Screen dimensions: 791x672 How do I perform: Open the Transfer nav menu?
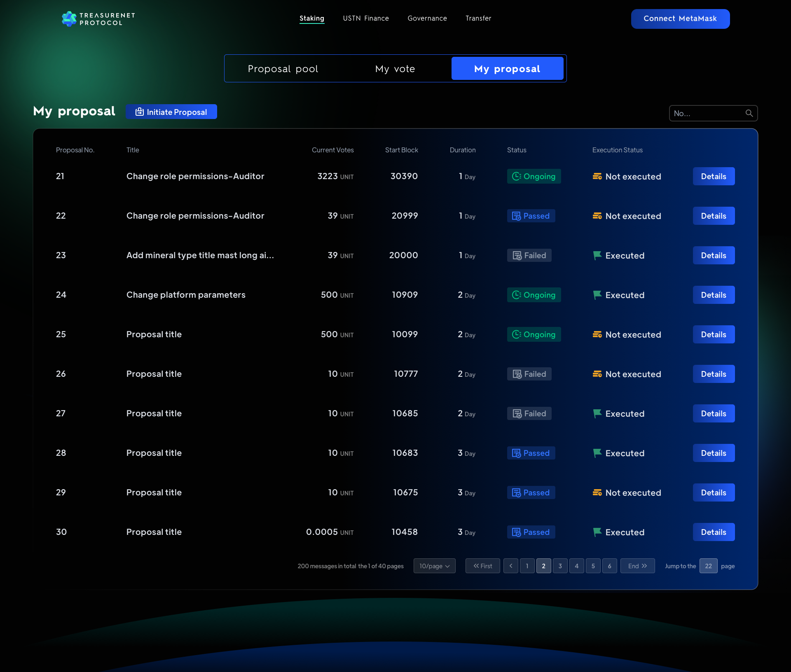[478, 19]
